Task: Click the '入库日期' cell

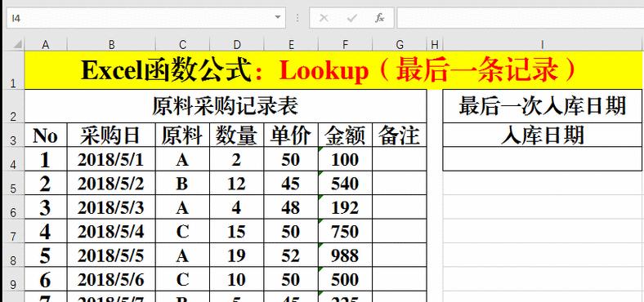Action: [542, 135]
